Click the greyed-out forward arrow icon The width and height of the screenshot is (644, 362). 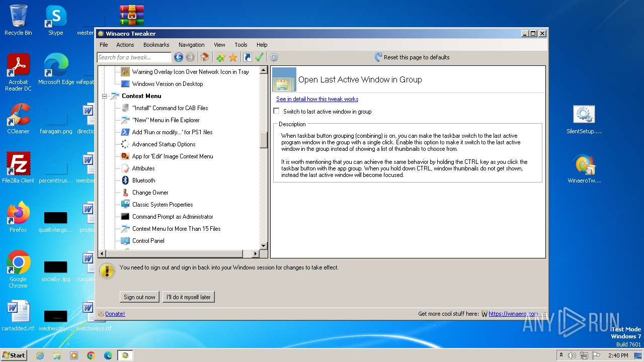coord(190,57)
